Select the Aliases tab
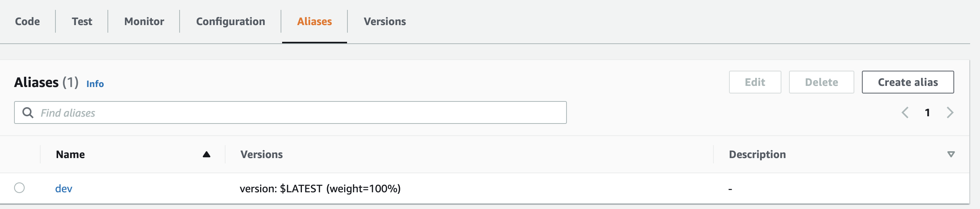This screenshot has height=209, width=980. pos(314,21)
